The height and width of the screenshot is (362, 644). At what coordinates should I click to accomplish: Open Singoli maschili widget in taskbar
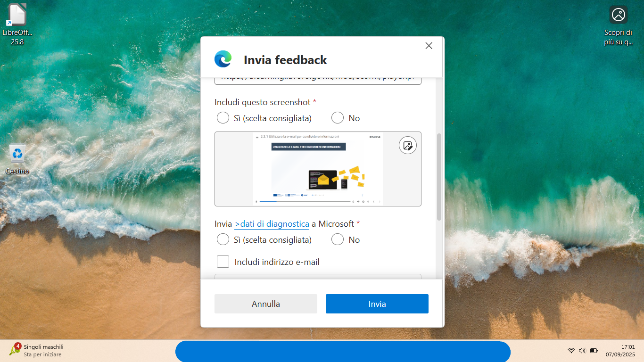point(36,350)
